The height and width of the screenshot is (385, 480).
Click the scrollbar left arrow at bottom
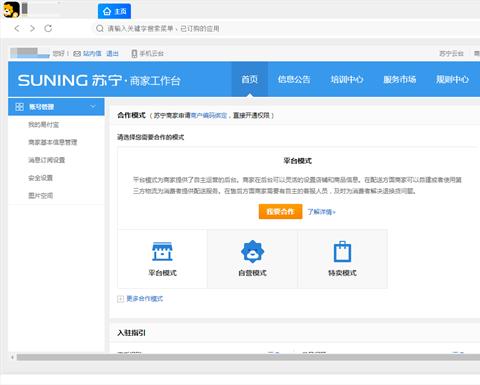(12, 357)
